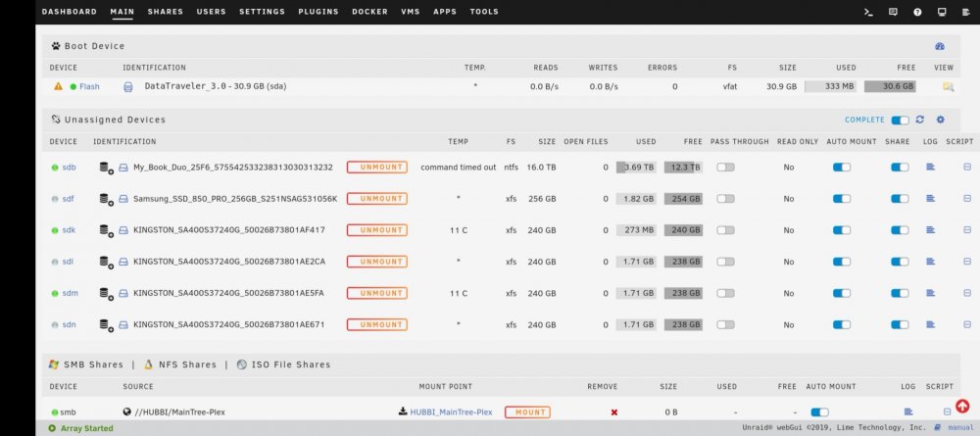Viewport: 980px width, 436px height.
Task: Click the ISO File Shares heading
Action: point(291,364)
